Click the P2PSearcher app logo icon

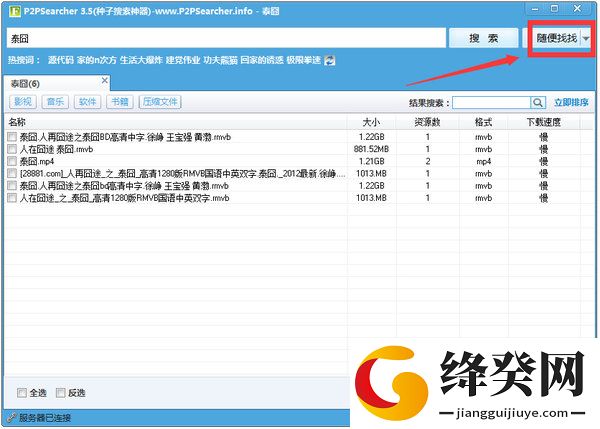tap(15, 11)
